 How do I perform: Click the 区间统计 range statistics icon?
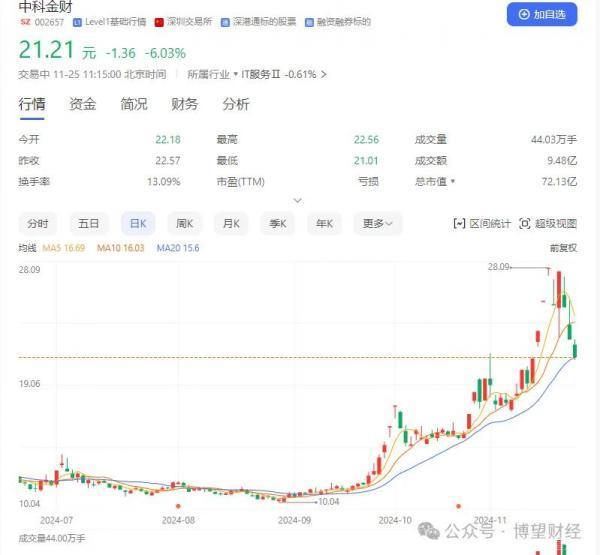click(x=460, y=223)
